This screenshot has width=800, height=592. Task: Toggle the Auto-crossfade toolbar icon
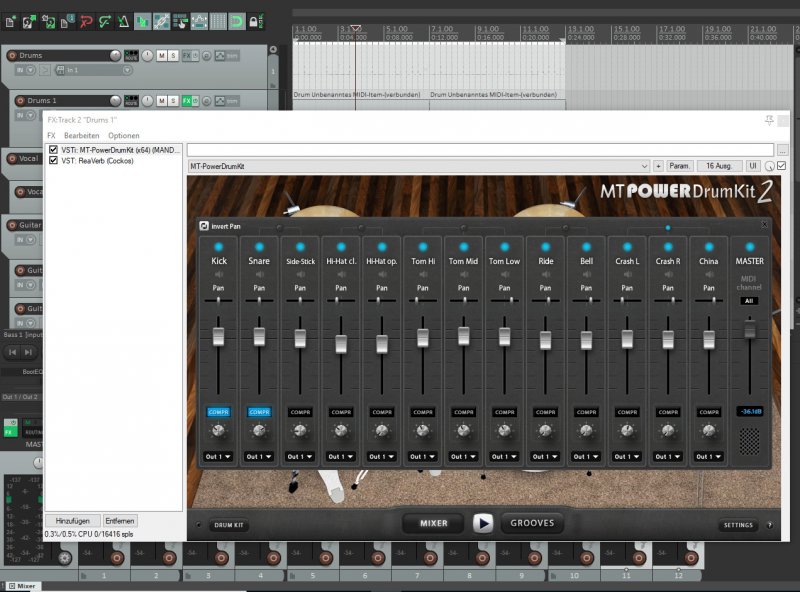click(142, 22)
